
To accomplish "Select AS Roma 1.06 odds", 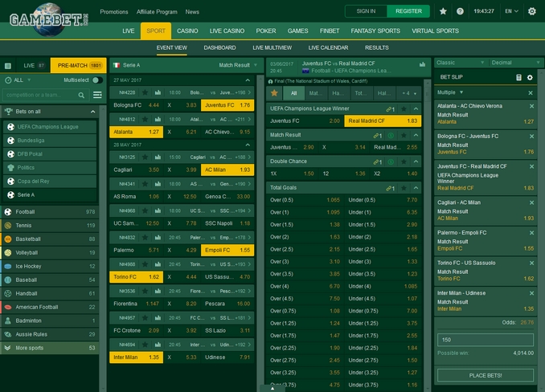I will pos(137,197).
